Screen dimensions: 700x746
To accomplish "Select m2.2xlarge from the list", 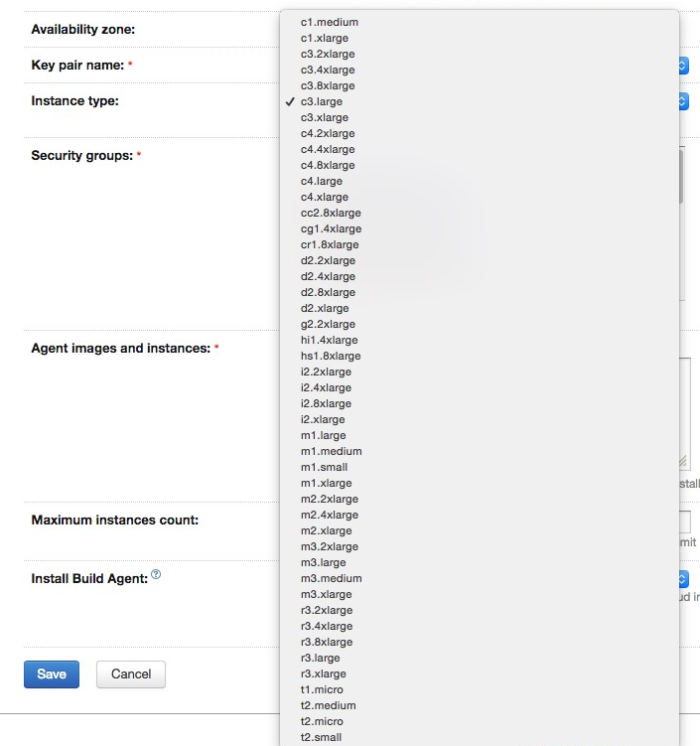I will click(480, 499).
